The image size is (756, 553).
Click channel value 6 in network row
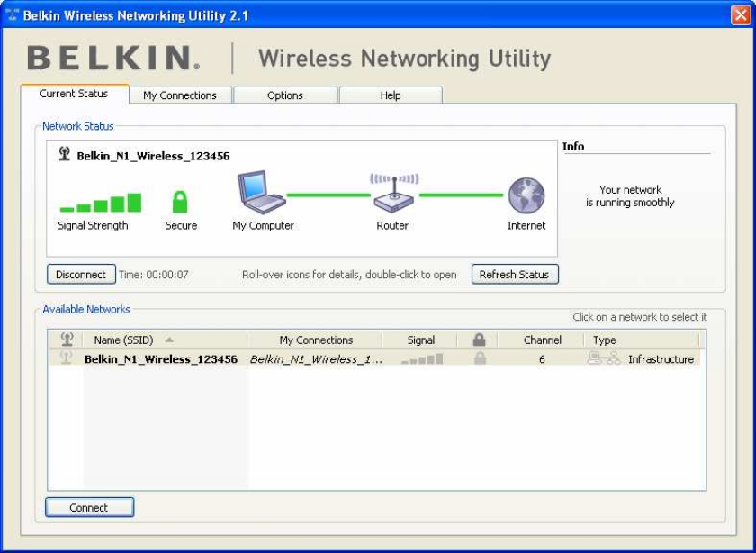click(x=542, y=359)
